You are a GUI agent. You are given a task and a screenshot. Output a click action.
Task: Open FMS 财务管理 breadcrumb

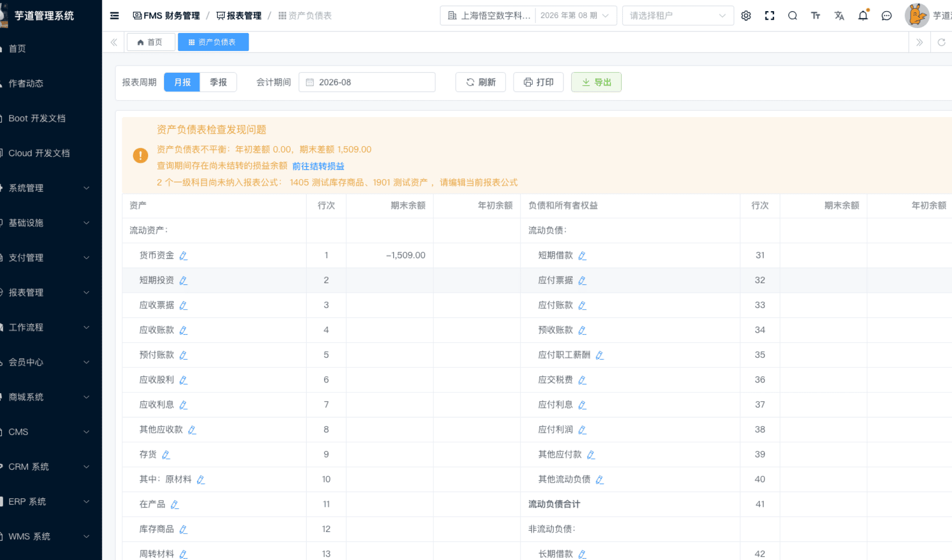pyautogui.click(x=166, y=16)
